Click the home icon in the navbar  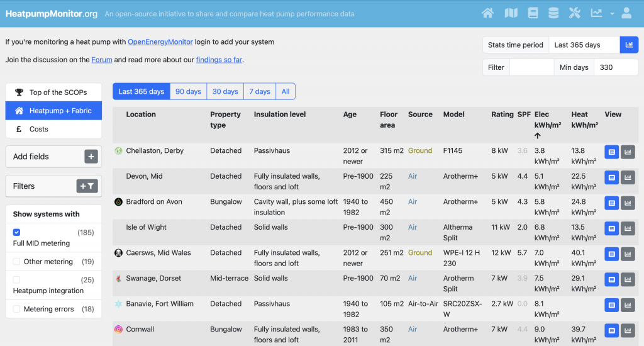(488, 13)
